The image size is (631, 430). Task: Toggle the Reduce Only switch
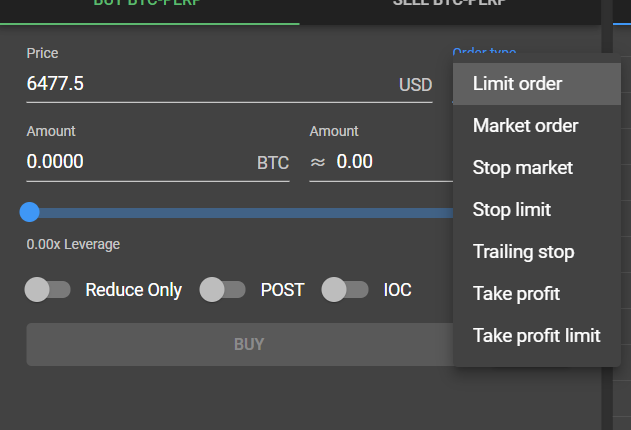point(48,290)
